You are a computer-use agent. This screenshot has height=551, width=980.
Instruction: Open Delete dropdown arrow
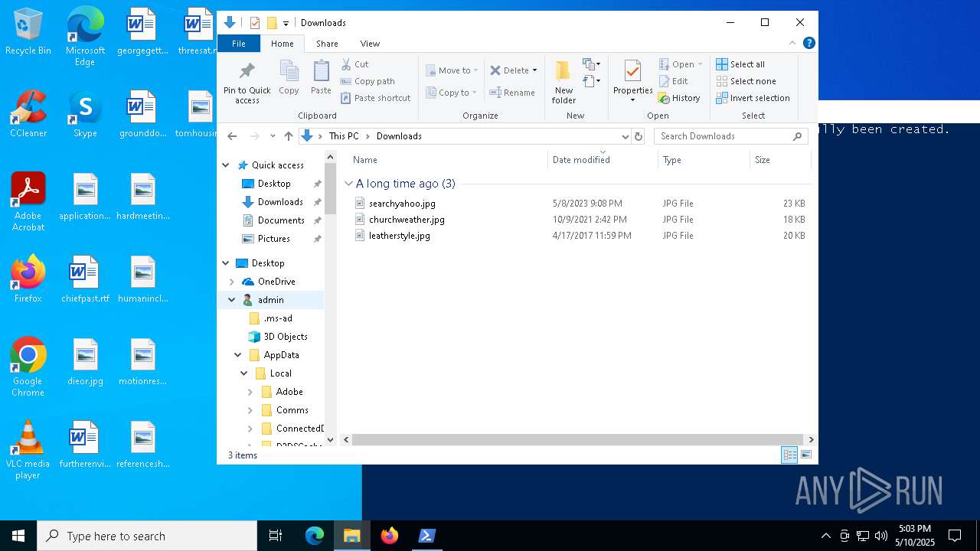(x=534, y=70)
